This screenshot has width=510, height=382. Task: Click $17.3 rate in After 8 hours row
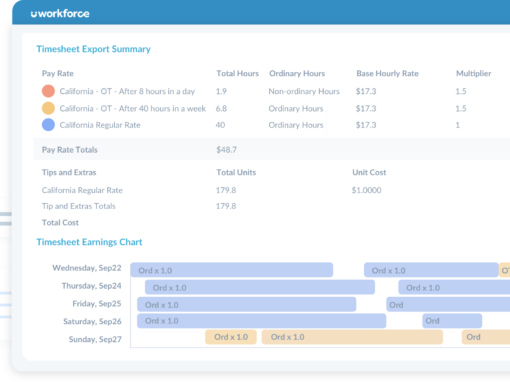coord(366,91)
